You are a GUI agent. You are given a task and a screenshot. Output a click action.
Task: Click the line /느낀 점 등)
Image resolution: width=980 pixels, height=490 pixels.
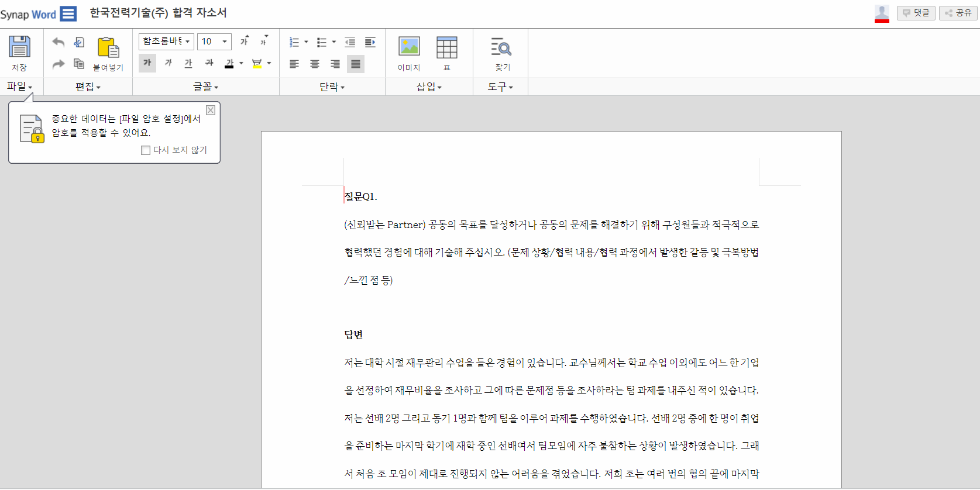369,280
